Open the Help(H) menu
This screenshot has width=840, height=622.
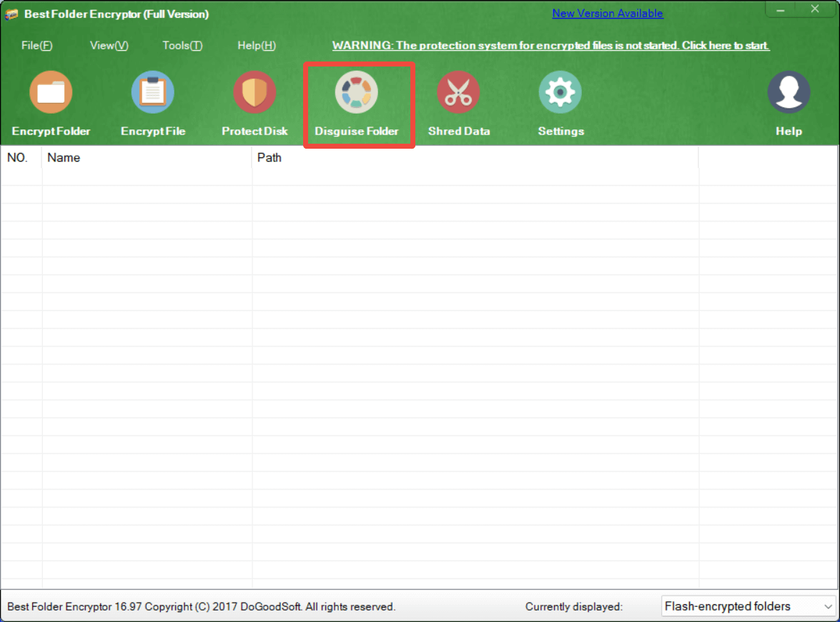257,46
